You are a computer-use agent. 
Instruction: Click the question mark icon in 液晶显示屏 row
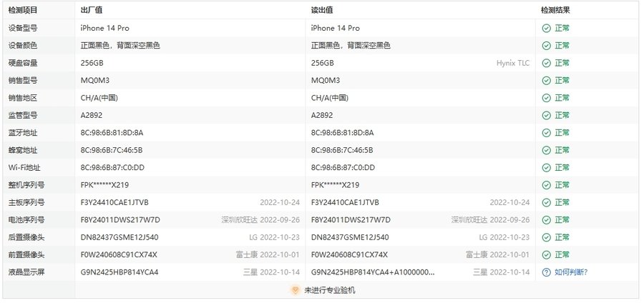[546, 272]
